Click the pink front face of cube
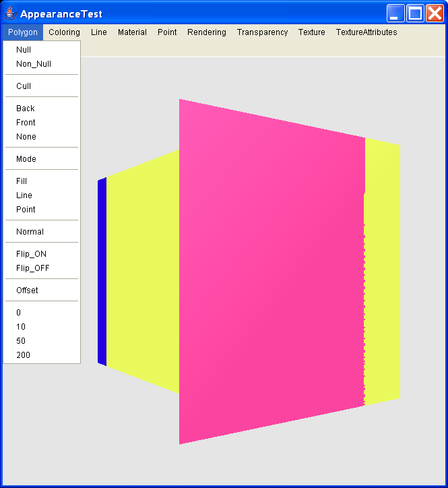This screenshot has width=448, height=488. pos(271,271)
